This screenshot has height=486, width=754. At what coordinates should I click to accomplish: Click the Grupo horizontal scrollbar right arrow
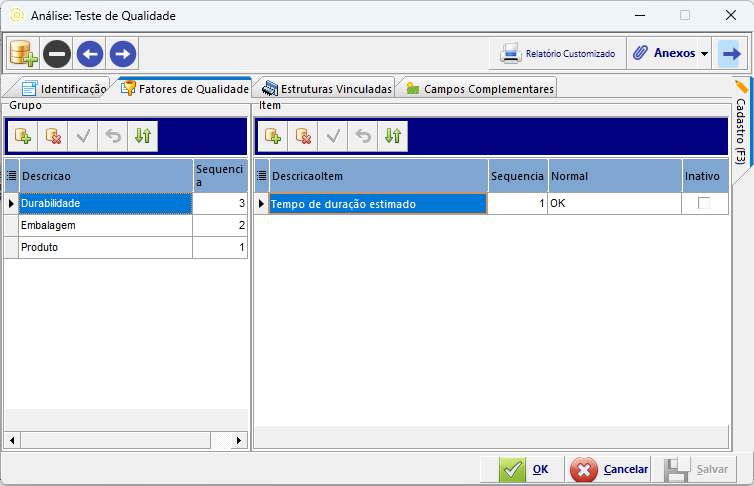tap(239, 440)
